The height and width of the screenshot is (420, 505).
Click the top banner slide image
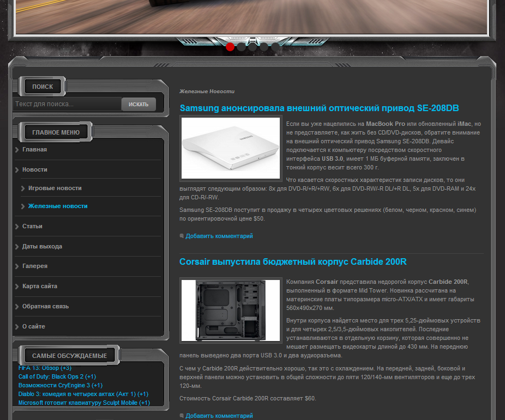pyautogui.click(x=252, y=16)
